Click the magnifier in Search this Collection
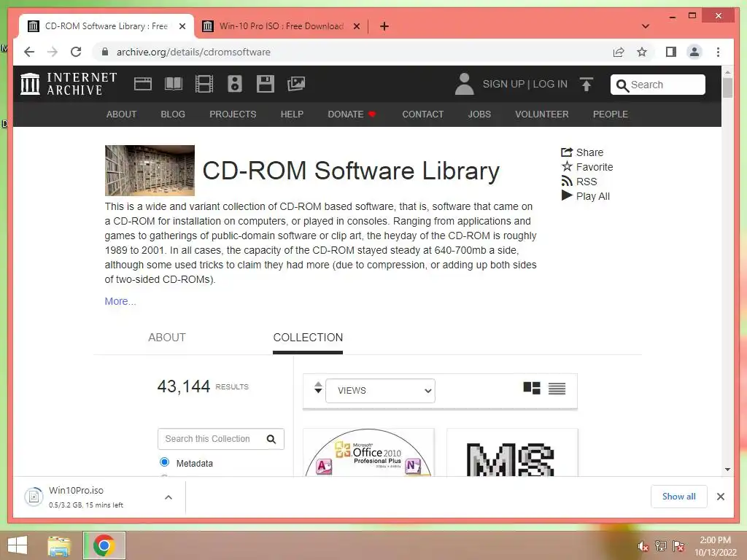The height and width of the screenshot is (560, 747). [x=271, y=439]
